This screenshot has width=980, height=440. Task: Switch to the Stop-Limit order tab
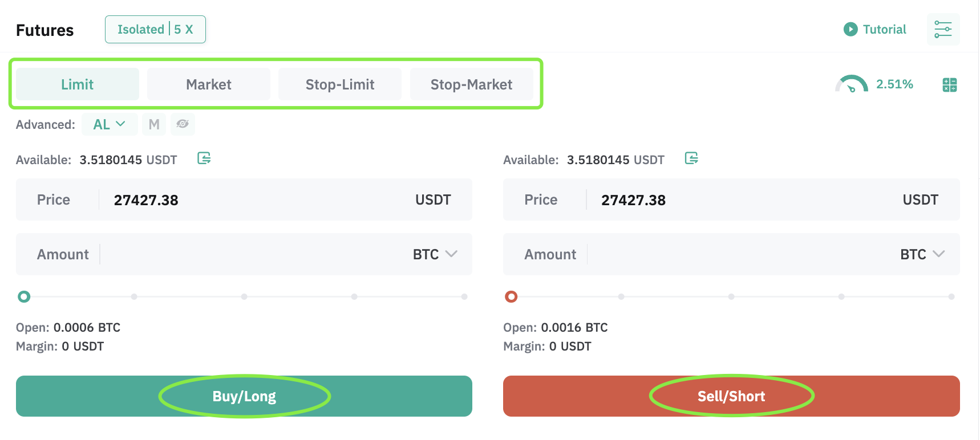[340, 84]
